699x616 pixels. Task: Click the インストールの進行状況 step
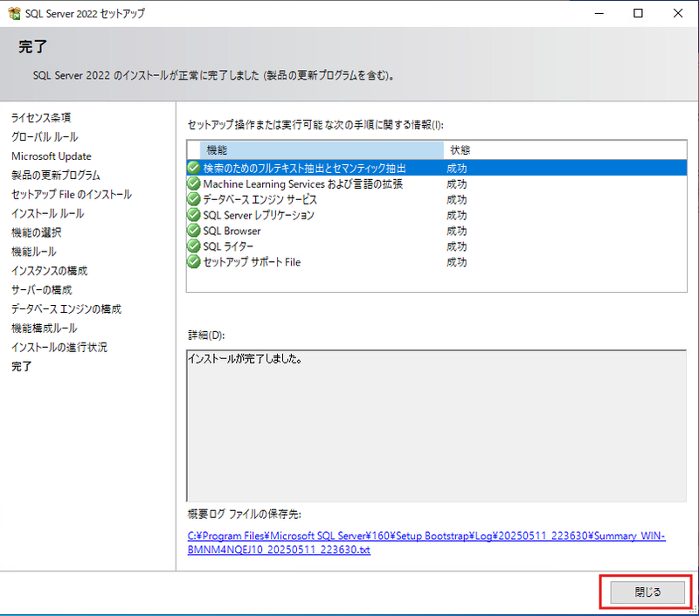click(x=59, y=347)
